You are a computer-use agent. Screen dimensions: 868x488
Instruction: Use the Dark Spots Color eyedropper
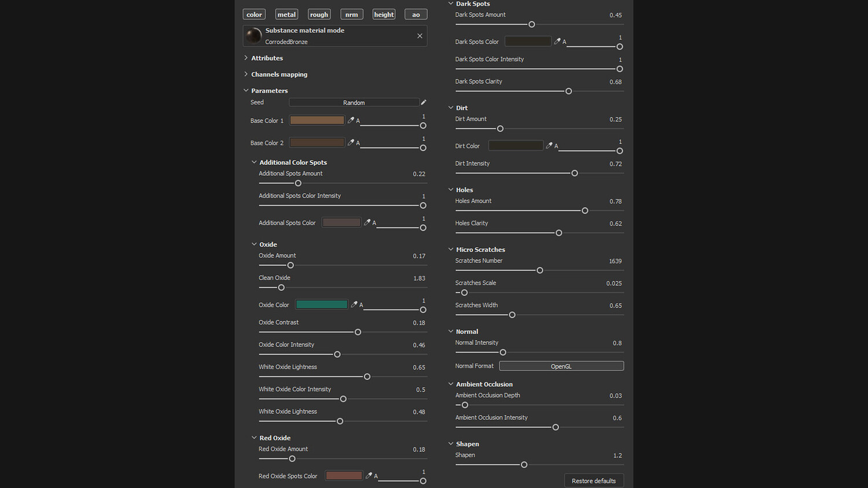557,42
